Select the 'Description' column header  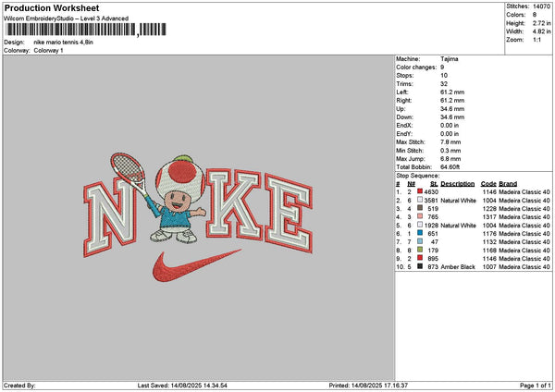point(458,184)
